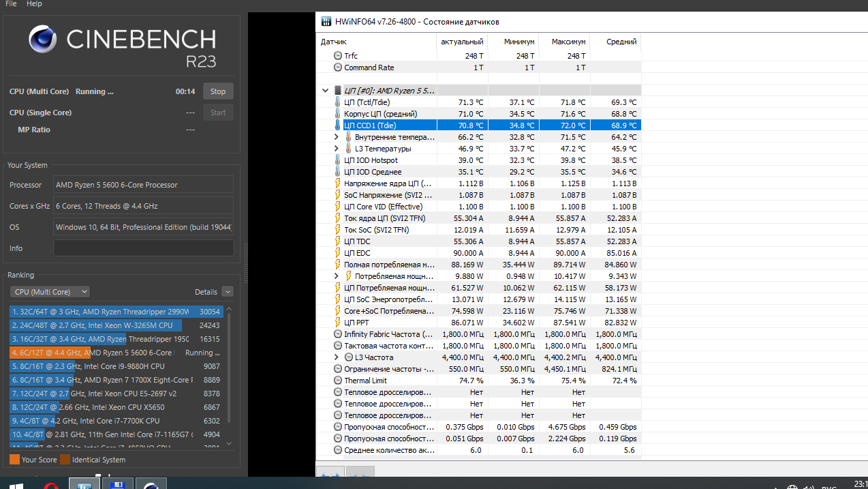Click lightning icon of ЦП SoC Энергопотребл row

[338, 299]
